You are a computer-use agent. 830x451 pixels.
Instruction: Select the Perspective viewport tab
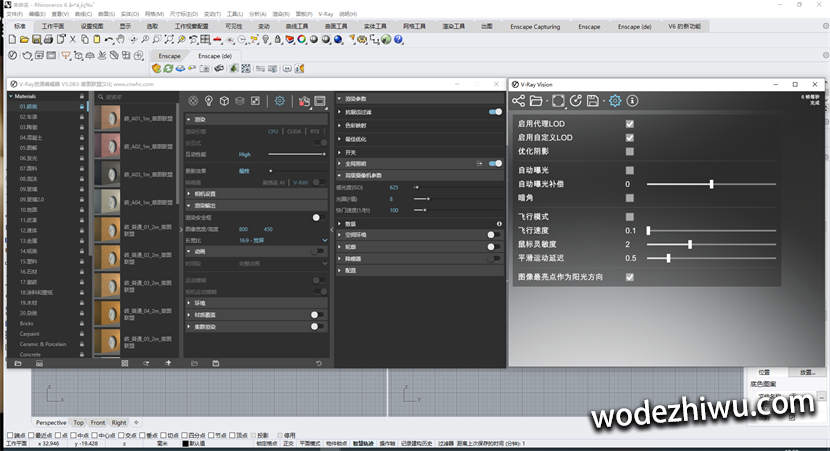coord(51,423)
